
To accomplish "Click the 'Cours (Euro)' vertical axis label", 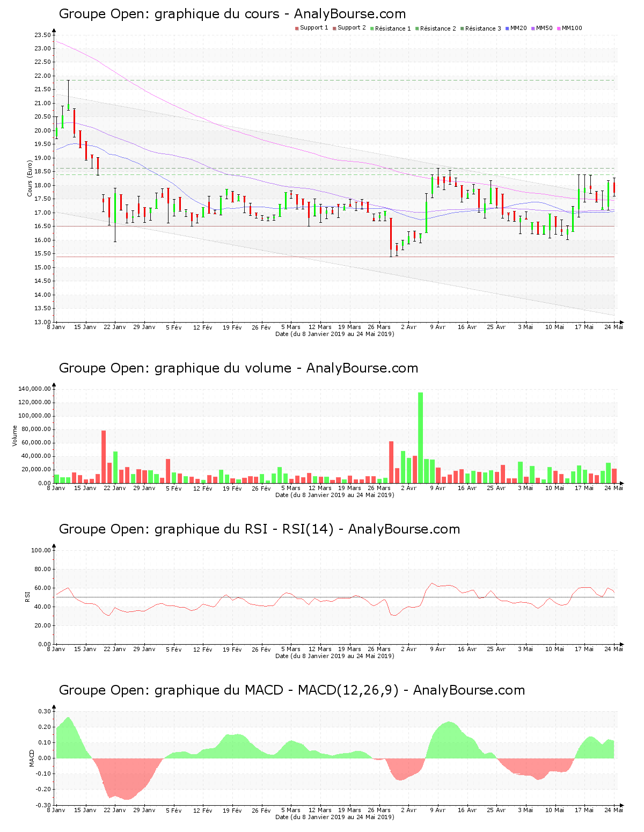I will click(30, 178).
